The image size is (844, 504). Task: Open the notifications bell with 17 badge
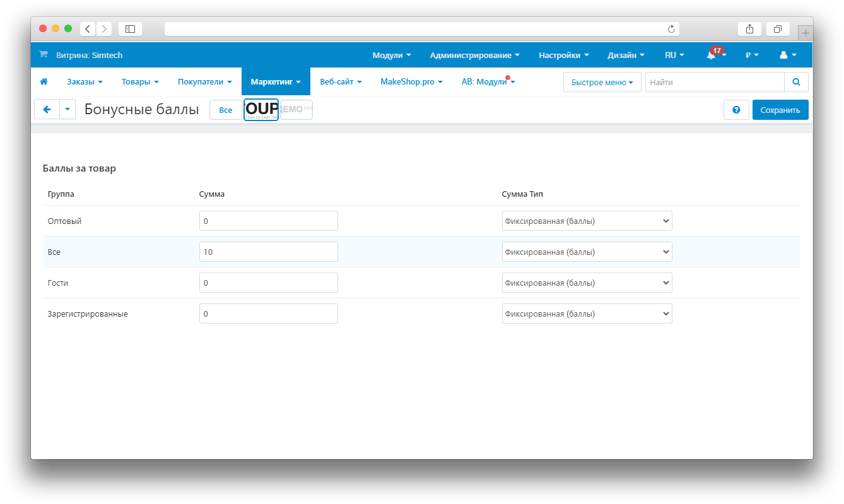[712, 56]
